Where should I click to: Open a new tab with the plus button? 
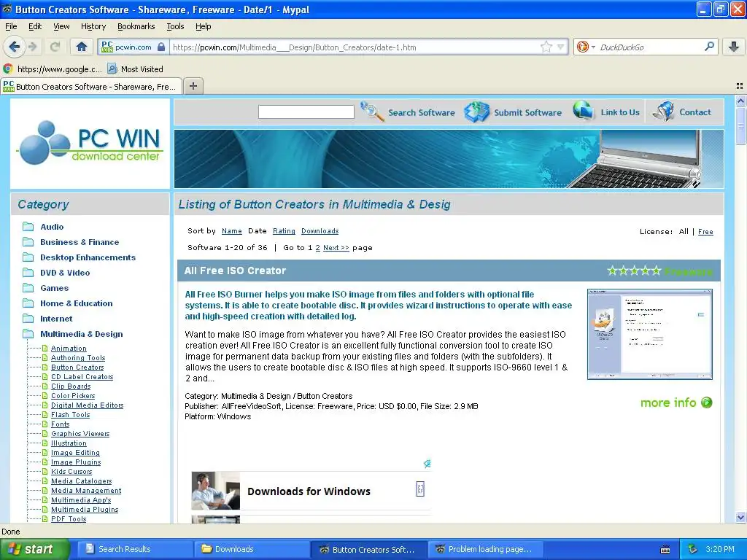tap(193, 86)
